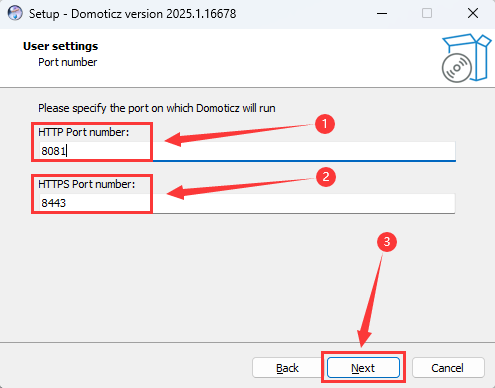Screen dimensions: 495x388
Task: Focus the HTTP Port number field
Action: pos(247,151)
